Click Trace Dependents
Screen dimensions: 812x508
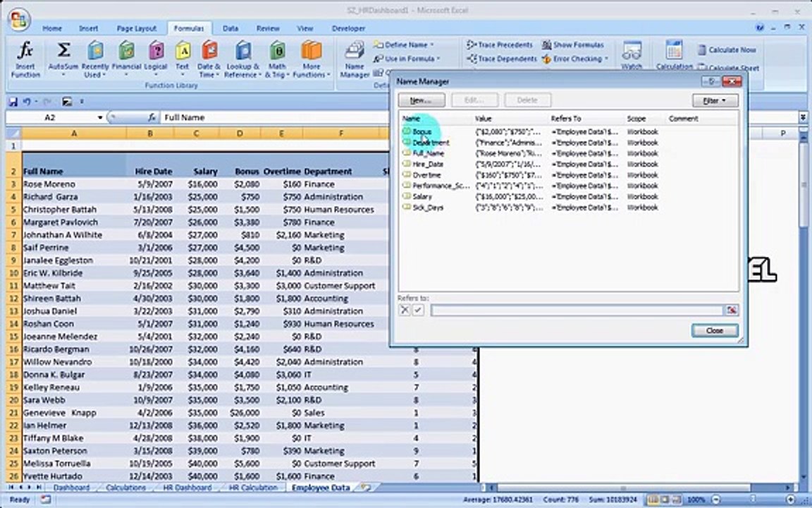[501, 59]
